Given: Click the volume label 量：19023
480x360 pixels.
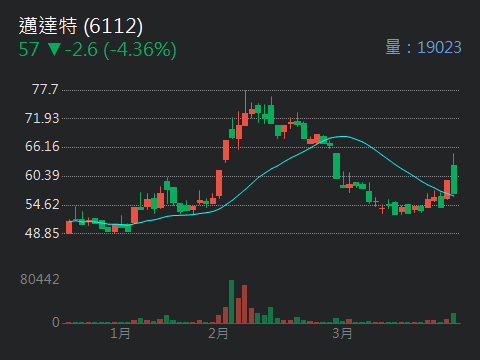Looking at the screenshot, I should click(x=423, y=47).
